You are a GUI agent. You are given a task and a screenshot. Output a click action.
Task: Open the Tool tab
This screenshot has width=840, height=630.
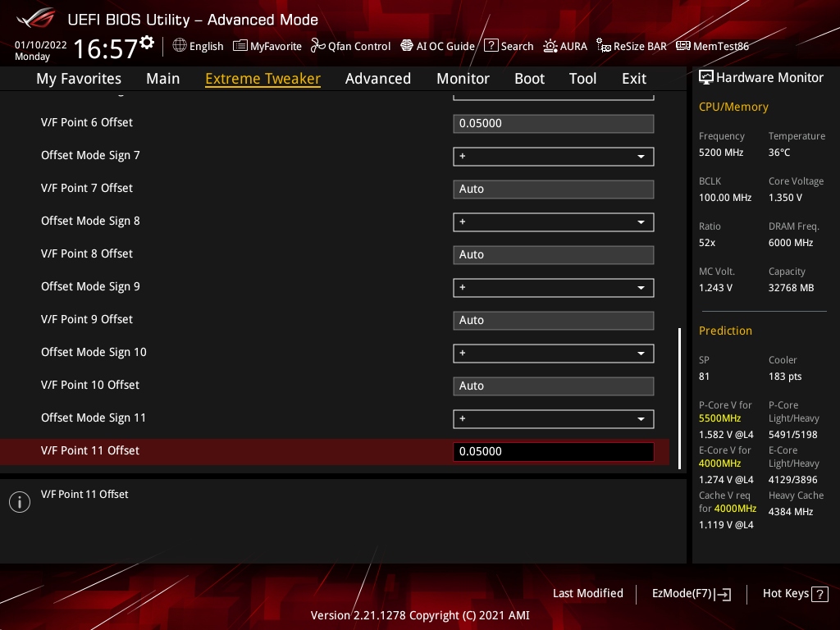click(x=583, y=79)
